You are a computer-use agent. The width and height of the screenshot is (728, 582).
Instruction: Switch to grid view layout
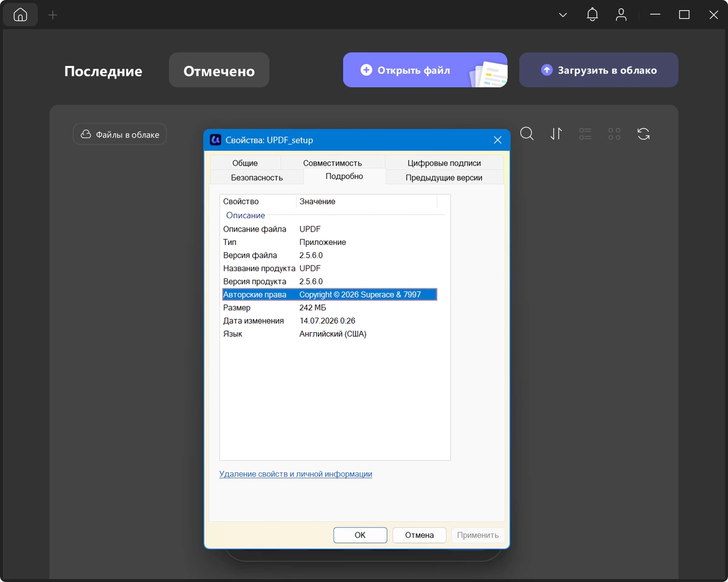pos(615,133)
